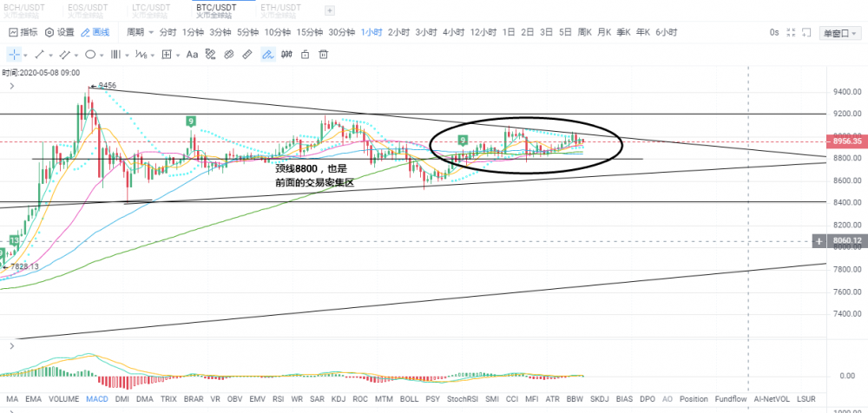Select the Aa text annotation tool
Image resolution: width=868 pixels, height=413 pixels.
point(193,54)
